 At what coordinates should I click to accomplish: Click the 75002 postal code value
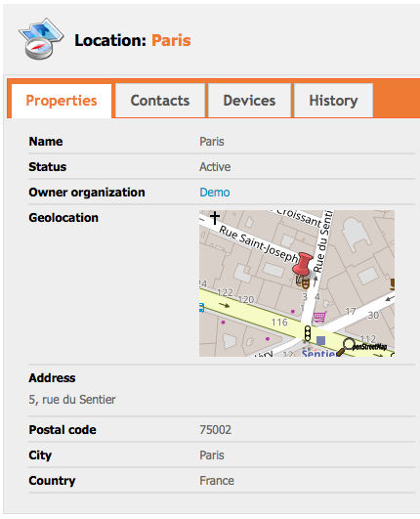click(x=215, y=430)
